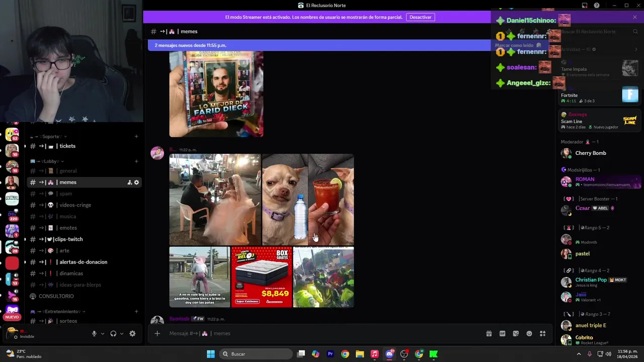Open the general channel
Screen dimensions: 644x362
coord(85,171)
